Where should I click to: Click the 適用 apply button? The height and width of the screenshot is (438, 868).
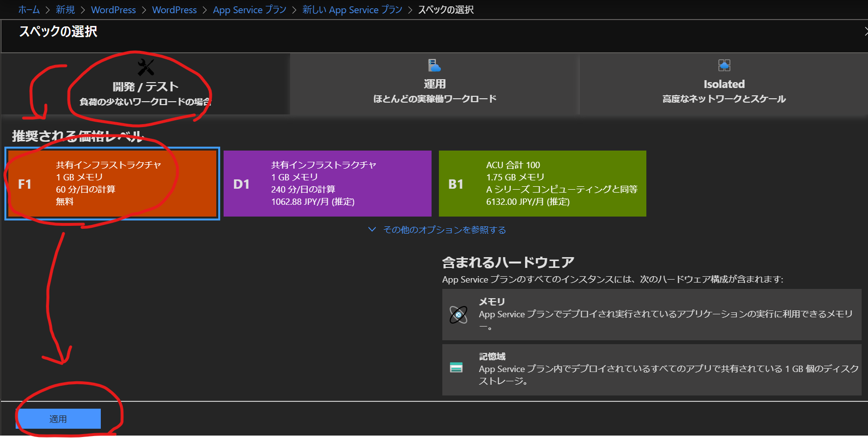pyautogui.click(x=58, y=419)
